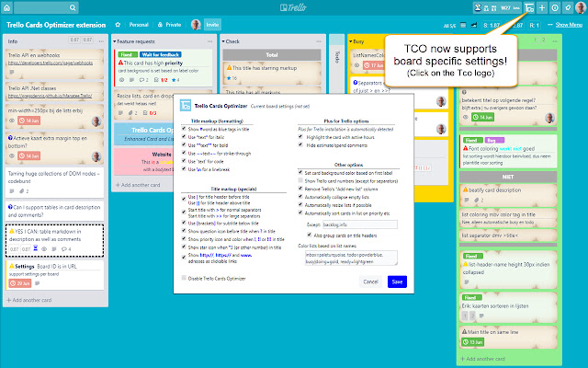Viewport: 588px width, 368px height.
Task: Open the user avatar in top bar
Action: [x=581, y=7]
